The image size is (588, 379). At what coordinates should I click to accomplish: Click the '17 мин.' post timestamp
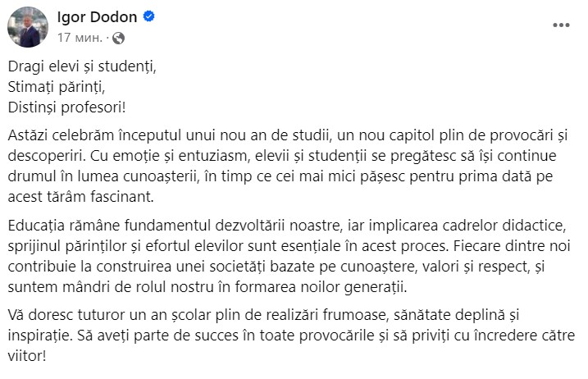(x=80, y=38)
